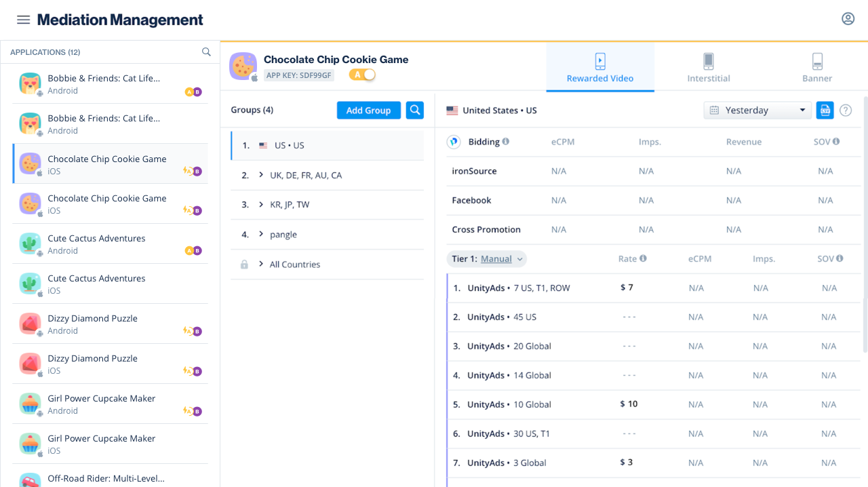Open the Yesterday date range dropdown
This screenshot has width=868, height=487.
click(x=757, y=110)
